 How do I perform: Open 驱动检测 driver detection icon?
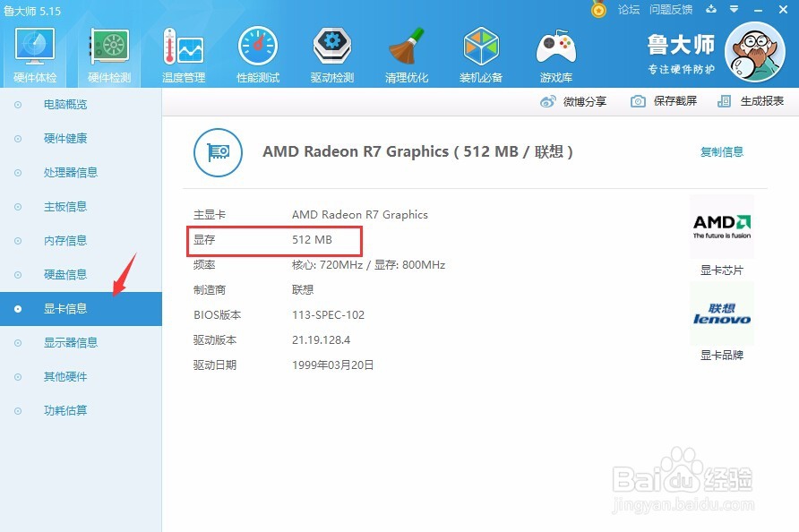click(332, 47)
